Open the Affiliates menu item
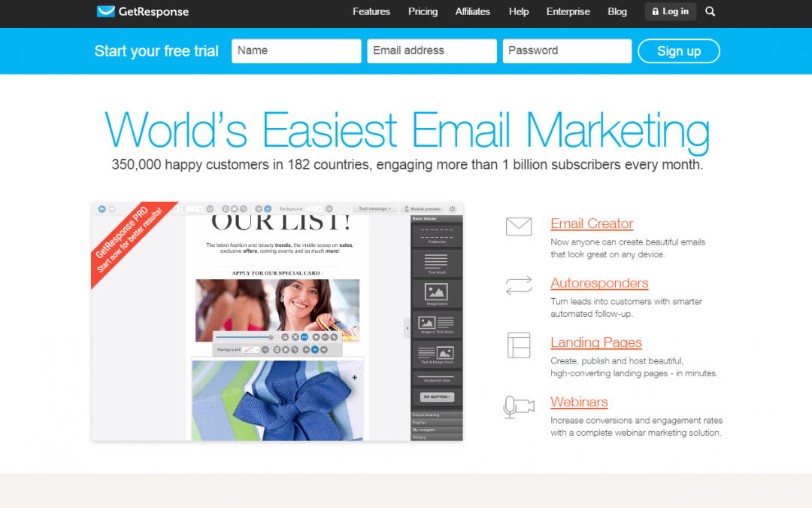 pos(472,11)
